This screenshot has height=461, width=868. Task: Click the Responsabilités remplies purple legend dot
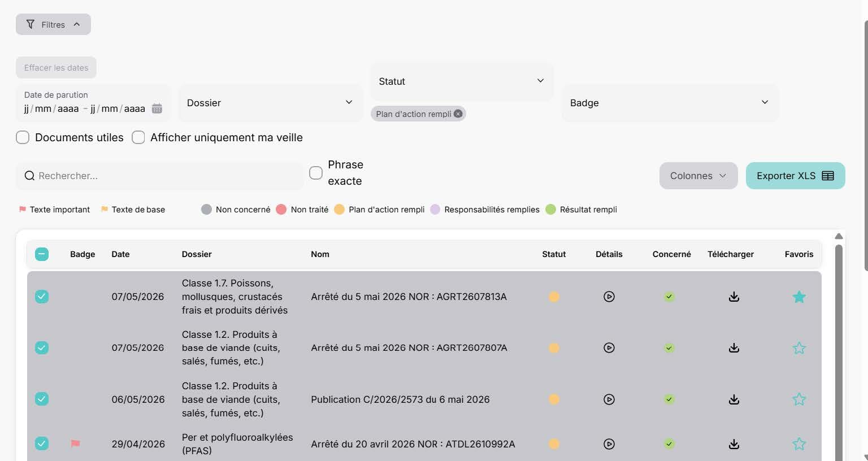tap(435, 210)
